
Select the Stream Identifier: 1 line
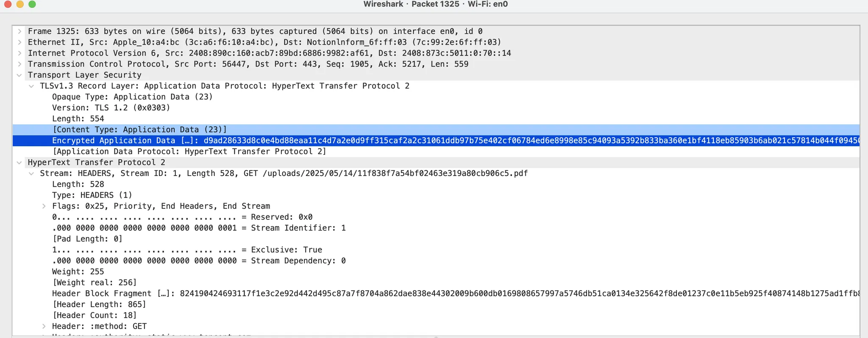199,228
